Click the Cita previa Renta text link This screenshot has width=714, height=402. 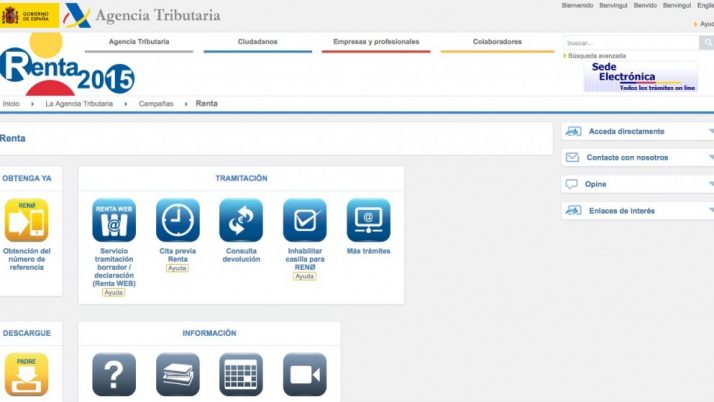pyautogui.click(x=178, y=255)
